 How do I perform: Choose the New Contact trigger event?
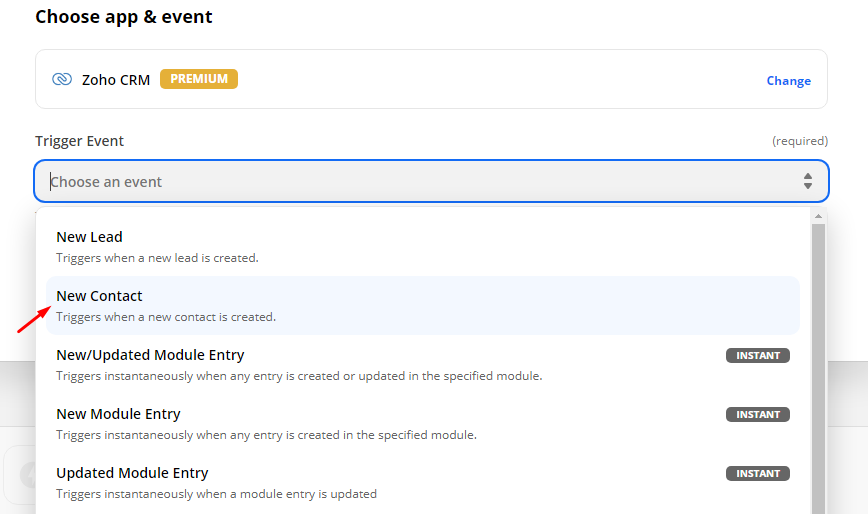tap(100, 296)
